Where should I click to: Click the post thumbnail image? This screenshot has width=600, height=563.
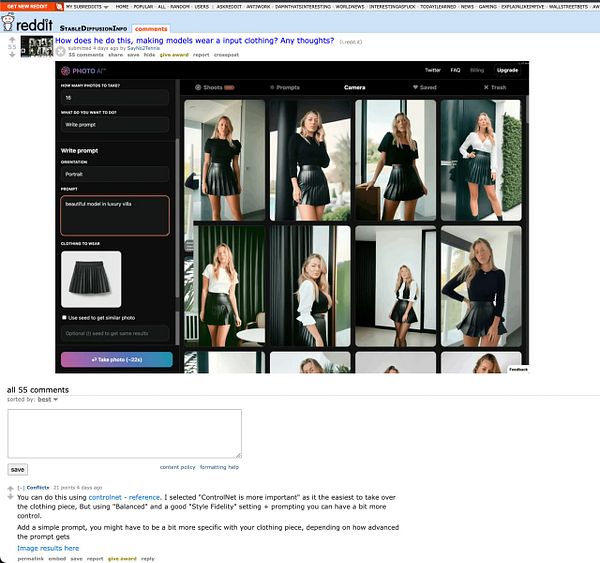click(37, 46)
